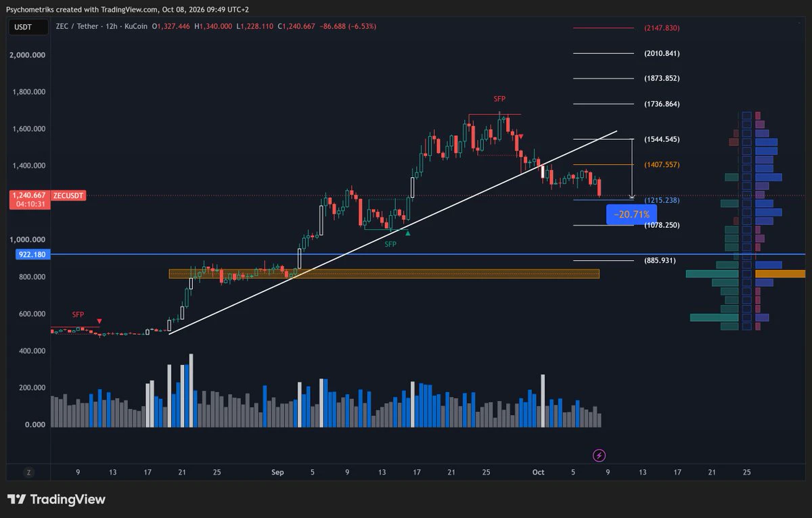
Task: Click the Oct label on the date axis
Action: (x=538, y=473)
